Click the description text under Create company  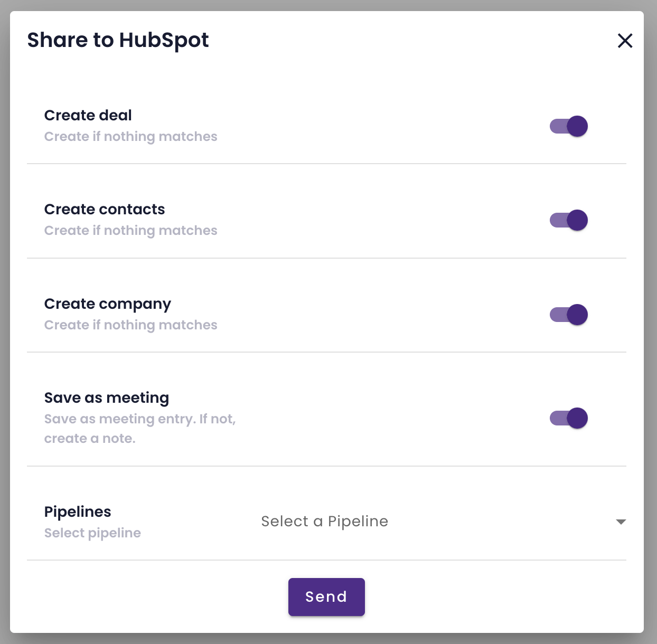130,325
